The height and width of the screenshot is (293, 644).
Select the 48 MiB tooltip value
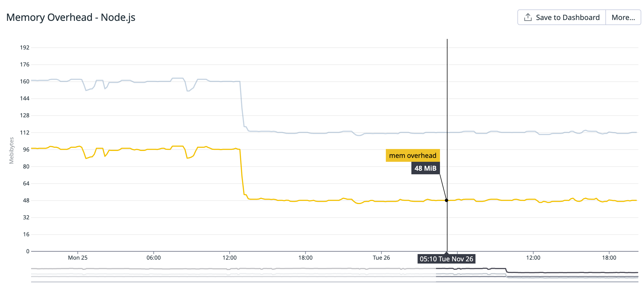425,168
